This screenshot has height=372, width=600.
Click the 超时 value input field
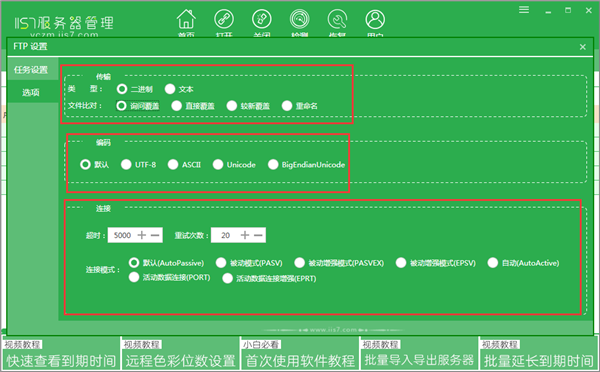click(x=122, y=235)
